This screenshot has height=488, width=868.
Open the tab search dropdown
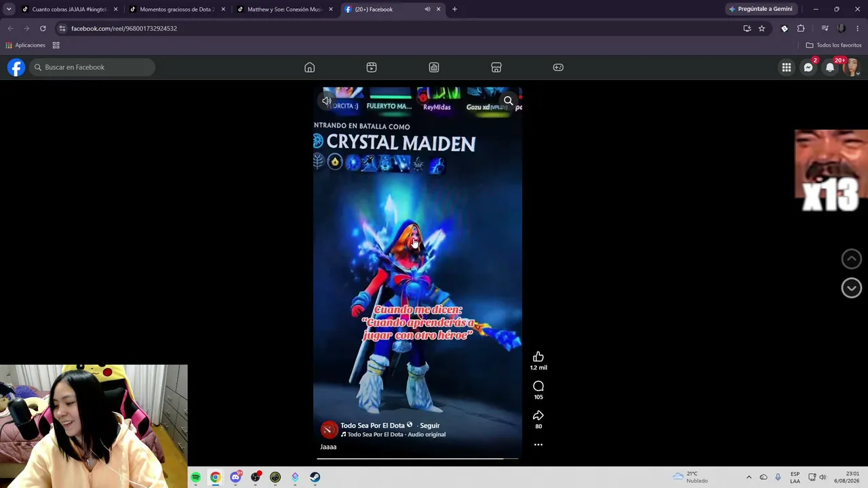tap(9, 9)
